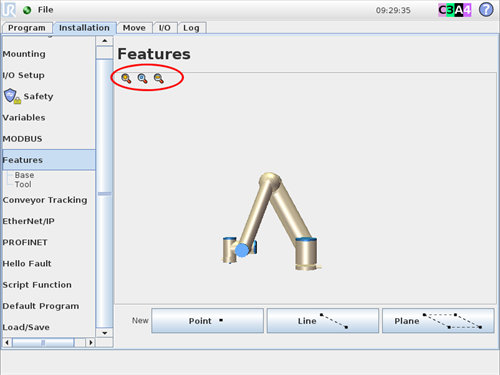The height and width of the screenshot is (375, 500).
Task: Open the I/O tab
Action: pyautogui.click(x=165, y=28)
